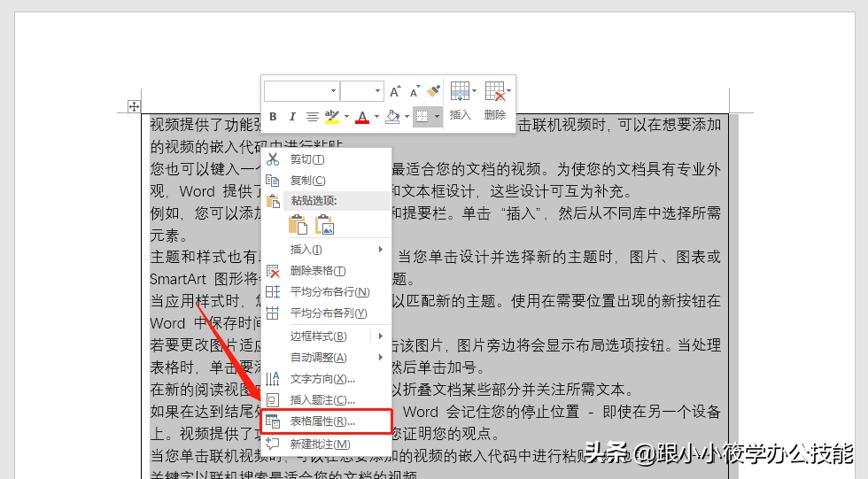The image size is (868, 479).
Task: Toggle Italic formatting in mini toolbar
Action: 292,117
